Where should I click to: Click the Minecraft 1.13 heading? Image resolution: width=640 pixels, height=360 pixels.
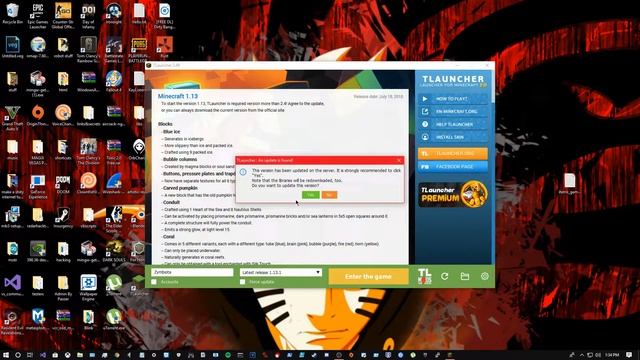[178, 96]
